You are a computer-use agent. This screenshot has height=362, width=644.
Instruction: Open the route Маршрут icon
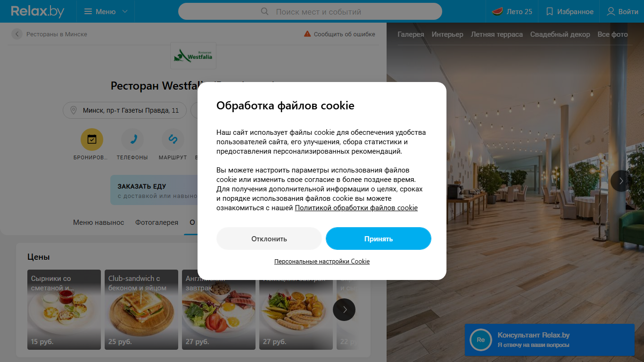173,139
